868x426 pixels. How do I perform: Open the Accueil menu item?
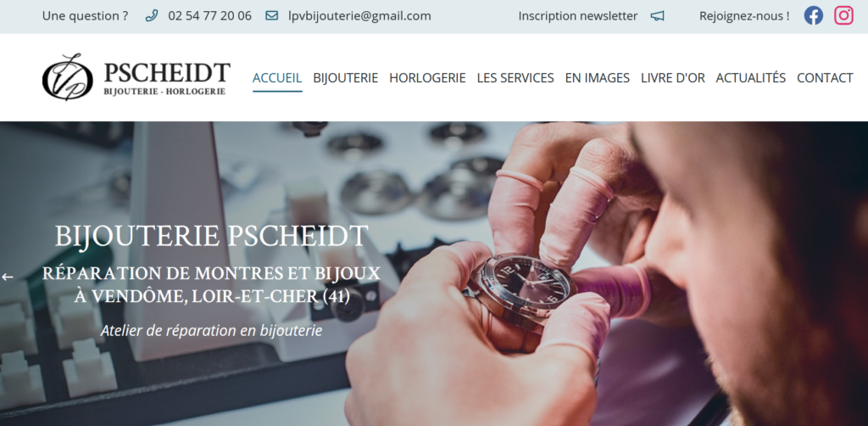(277, 78)
